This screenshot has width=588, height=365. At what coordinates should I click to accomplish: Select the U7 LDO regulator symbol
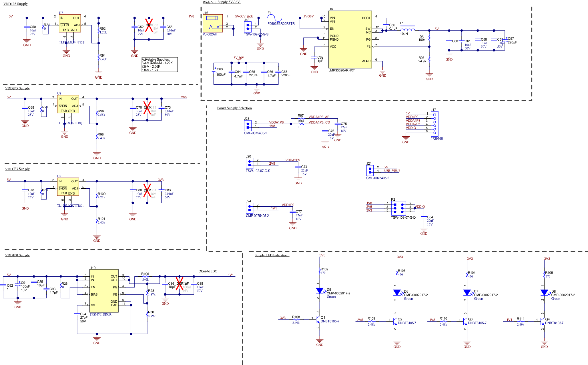click(x=70, y=23)
